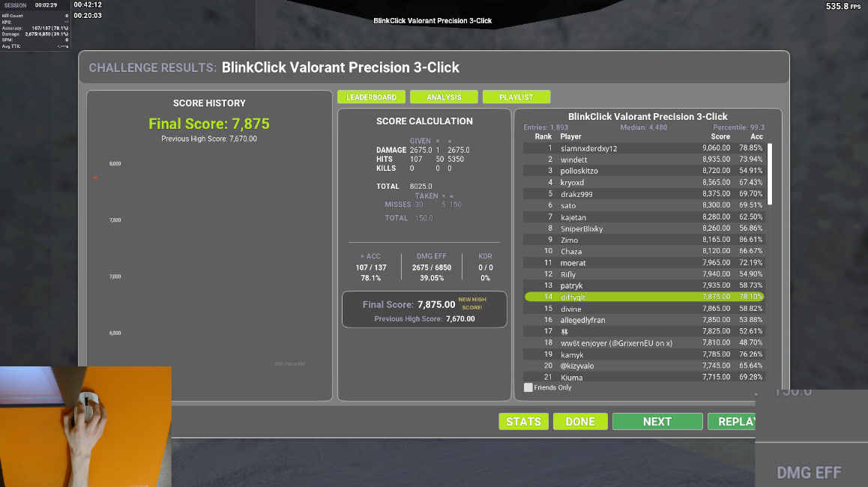Viewport: 868px width, 487px height.
Task: Click the REPLAY button
Action: tap(732, 422)
